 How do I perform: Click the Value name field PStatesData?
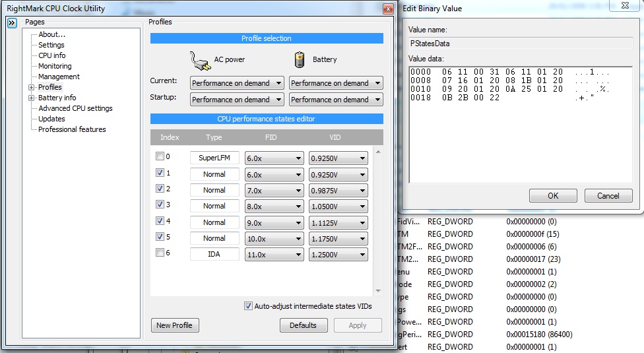(521, 44)
